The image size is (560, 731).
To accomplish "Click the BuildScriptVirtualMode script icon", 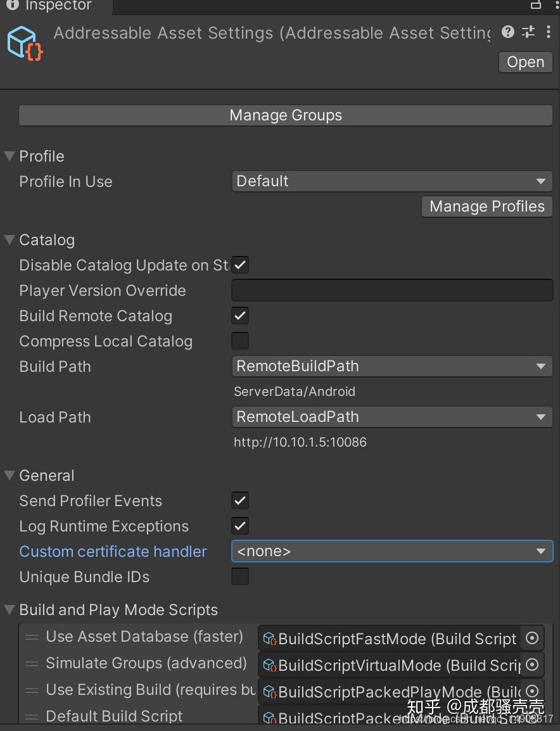I will pos(270,665).
